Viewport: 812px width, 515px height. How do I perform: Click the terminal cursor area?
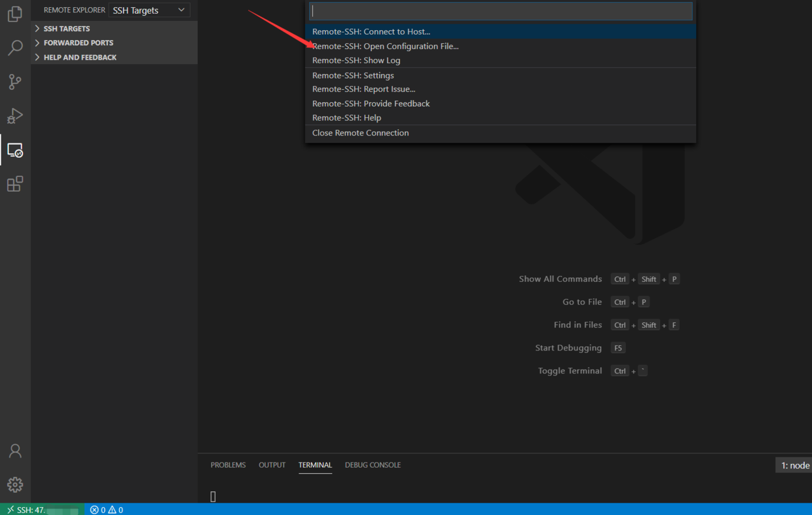(x=213, y=497)
